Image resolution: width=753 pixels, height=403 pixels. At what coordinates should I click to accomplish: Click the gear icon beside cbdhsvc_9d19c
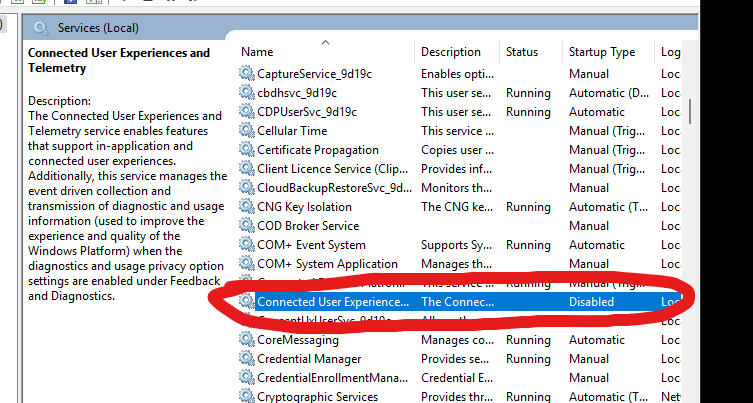tap(246, 92)
